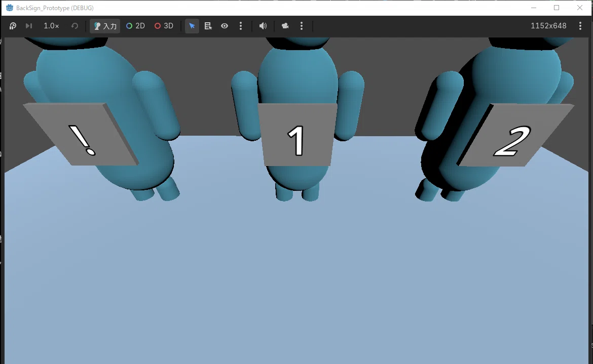Mute game audio with the speaker icon
593x364 pixels.
(263, 26)
